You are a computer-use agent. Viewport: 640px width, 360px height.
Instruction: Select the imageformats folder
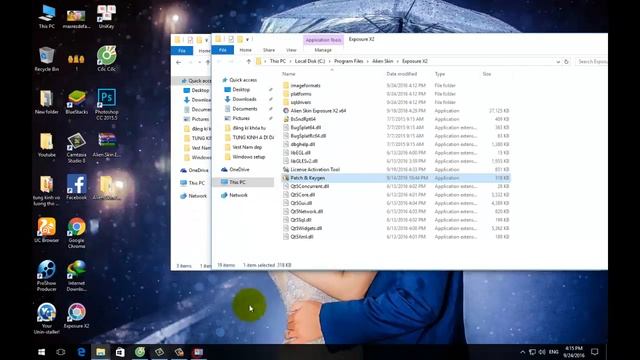(305, 86)
